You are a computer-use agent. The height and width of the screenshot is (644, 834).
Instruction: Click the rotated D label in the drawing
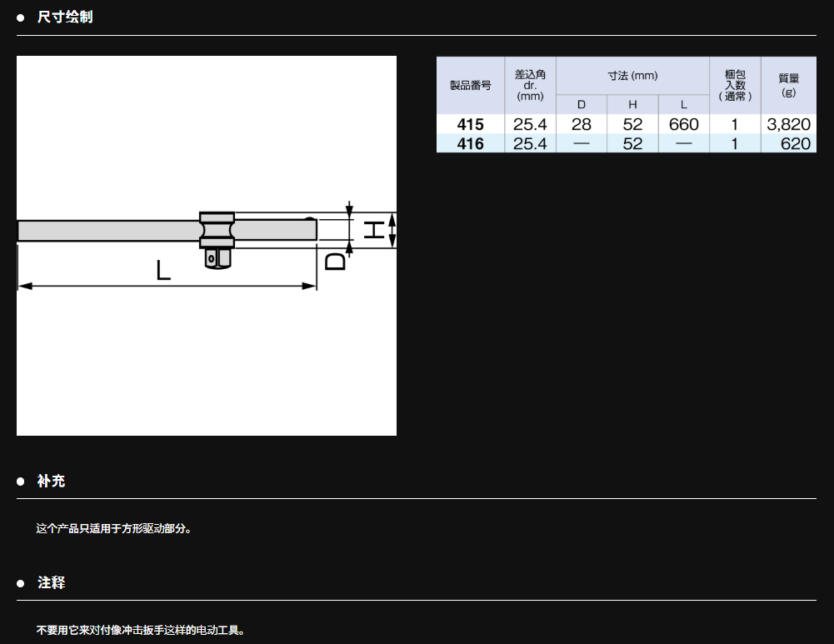[x=335, y=261]
